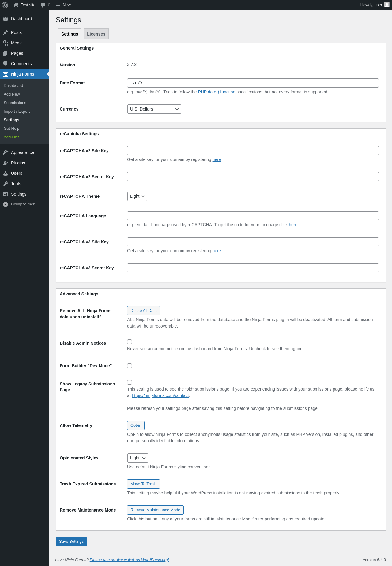Viewport: 392px width, 566px height.
Task: Click the WordPress logo icon
Action: (5, 5)
